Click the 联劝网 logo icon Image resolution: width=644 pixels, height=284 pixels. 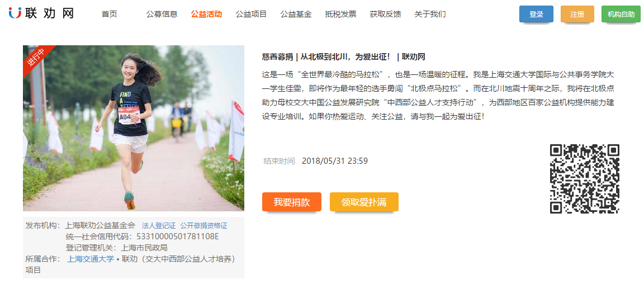click(x=15, y=13)
